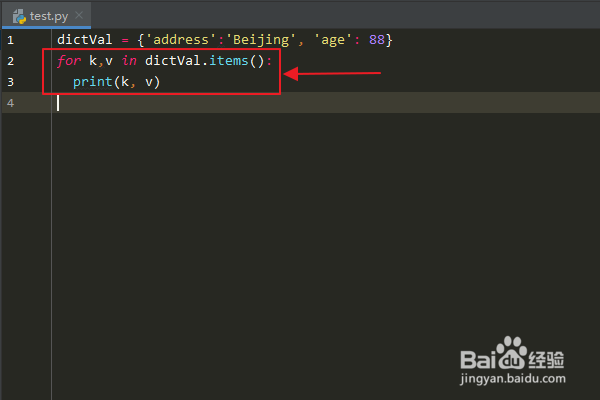The image size is (600, 400).
Task: Click the number 88 in the dictionary
Action: pyautogui.click(x=377, y=39)
